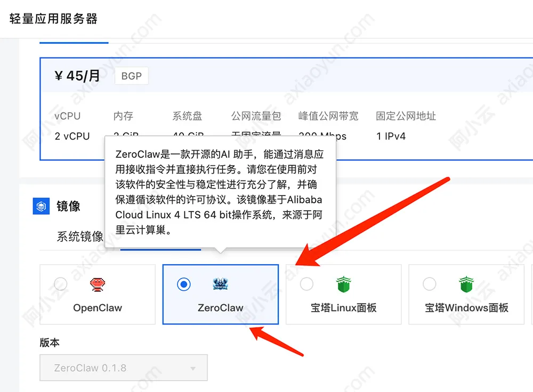Click the ZeroClaw card label
The height and width of the screenshot is (392, 533).
point(221,308)
